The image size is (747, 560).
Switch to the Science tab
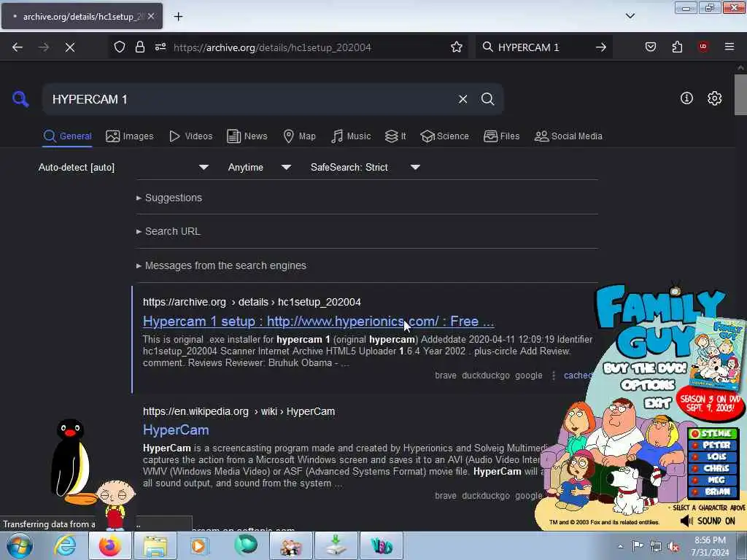[x=444, y=136]
